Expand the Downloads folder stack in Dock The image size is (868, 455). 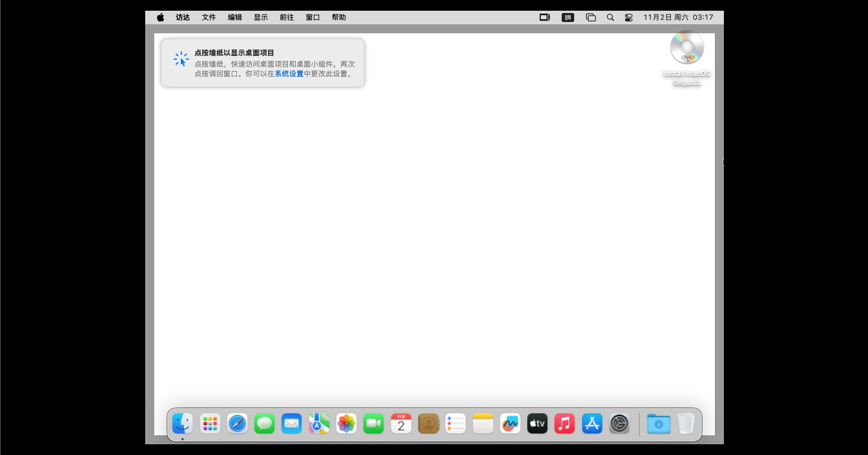point(658,423)
